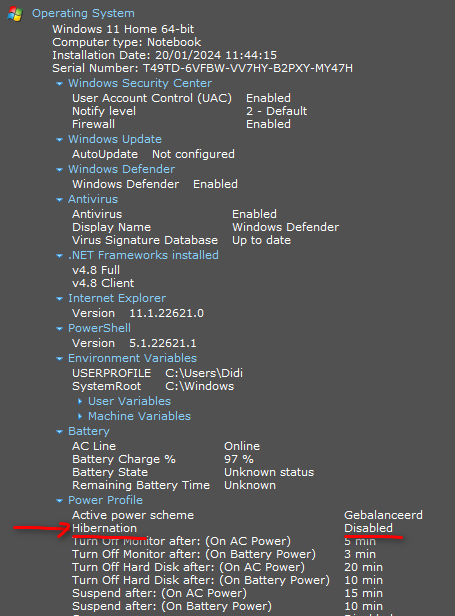The width and height of the screenshot is (455, 616).
Task: Select the Windows Security Center heading
Action: click(140, 83)
